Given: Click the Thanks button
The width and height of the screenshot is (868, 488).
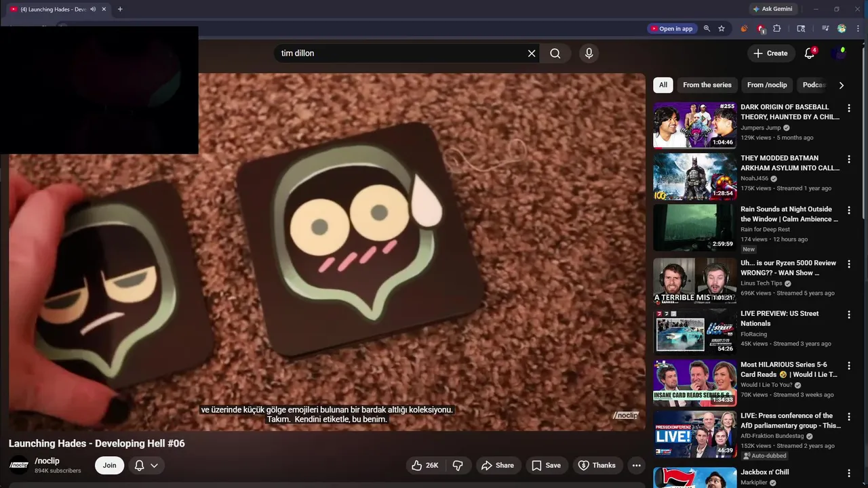Looking at the screenshot, I should pyautogui.click(x=597, y=465).
